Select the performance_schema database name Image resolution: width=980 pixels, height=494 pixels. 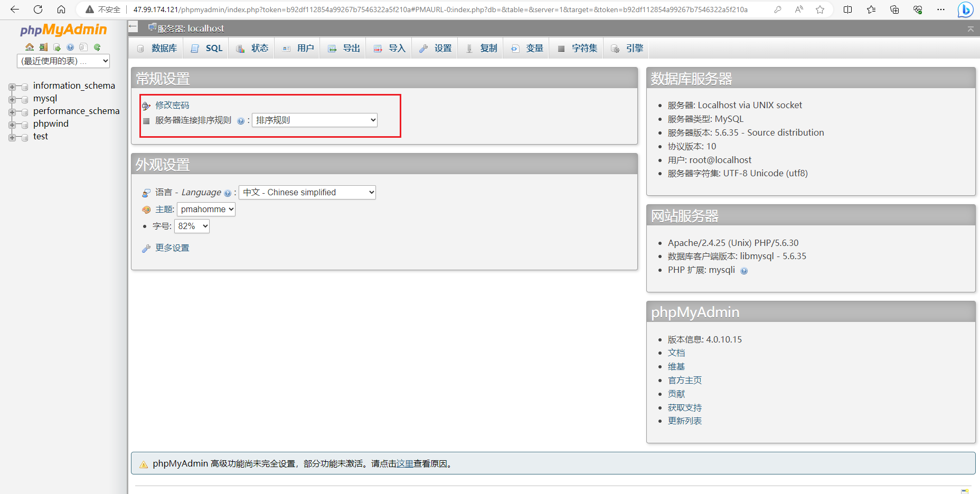pyautogui.click(x=77, y=111)
